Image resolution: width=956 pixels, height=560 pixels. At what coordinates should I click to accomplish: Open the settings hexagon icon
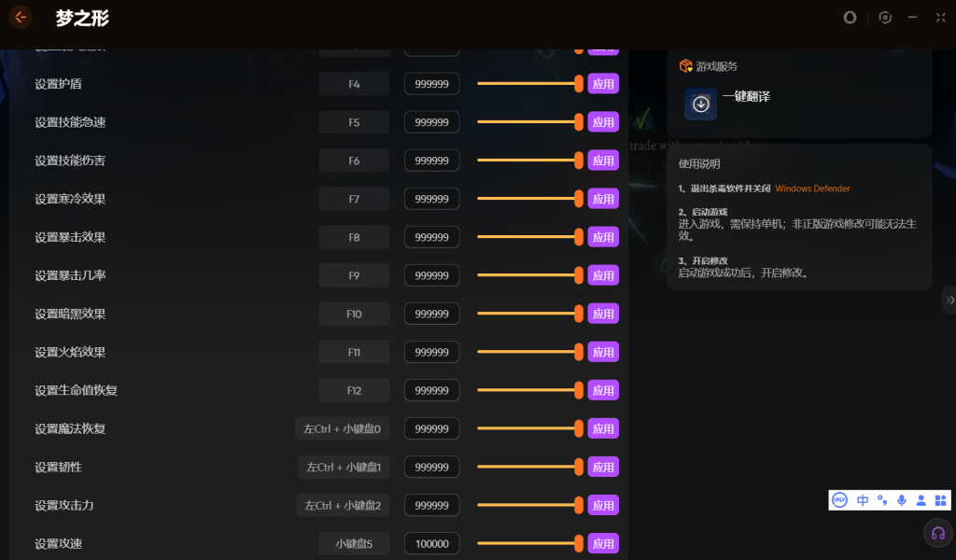(885, 18)
